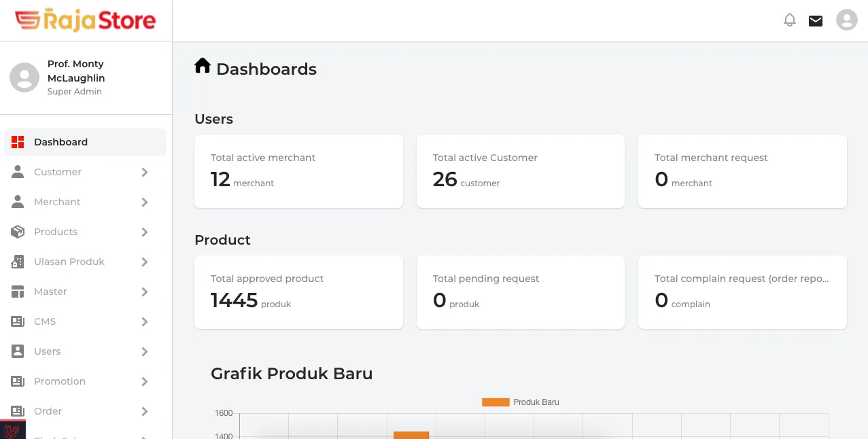Click the 12 merchant value
868x439 pixels.
tap(242, 179)
